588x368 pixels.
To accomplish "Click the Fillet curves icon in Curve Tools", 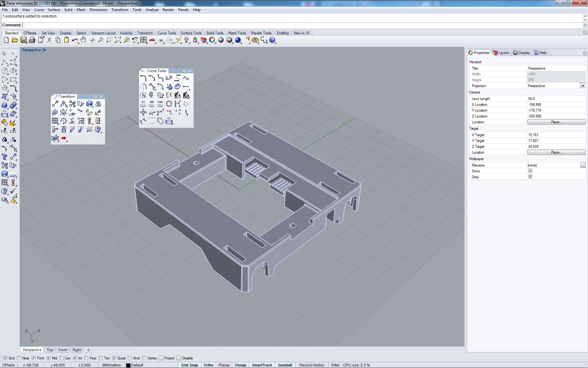I will pos(143,78).
